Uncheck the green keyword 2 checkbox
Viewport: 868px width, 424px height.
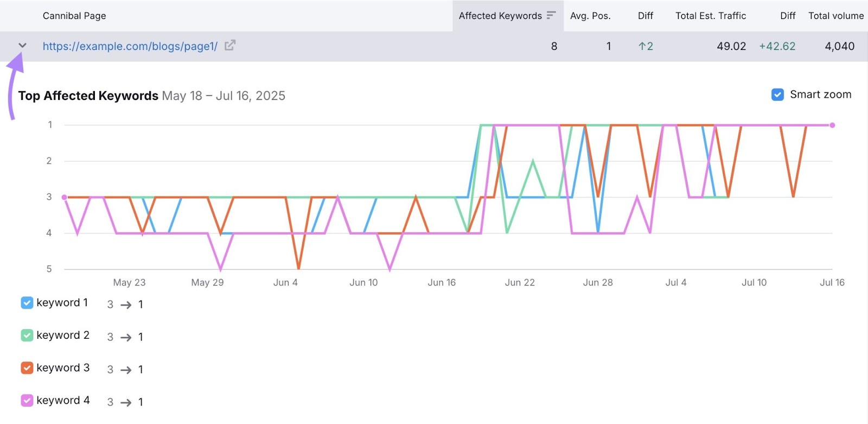coord(27,336)
